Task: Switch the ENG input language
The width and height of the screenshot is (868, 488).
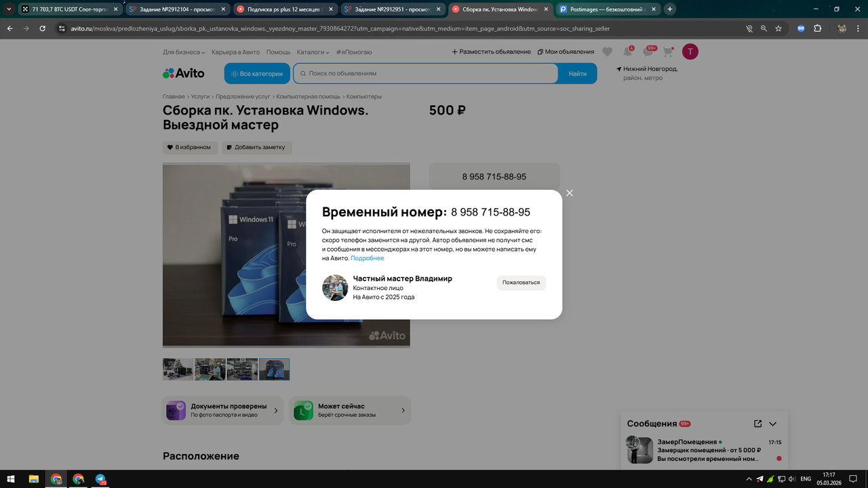Action: point(806,479)
